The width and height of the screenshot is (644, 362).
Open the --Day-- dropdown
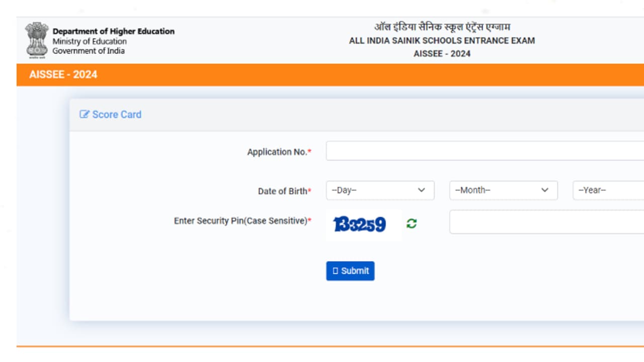pos(380,190)
